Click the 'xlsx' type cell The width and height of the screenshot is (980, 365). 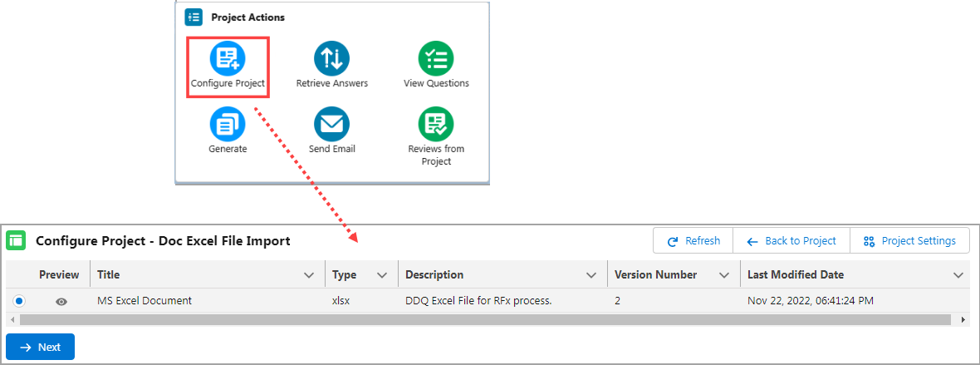click(341, 300)
